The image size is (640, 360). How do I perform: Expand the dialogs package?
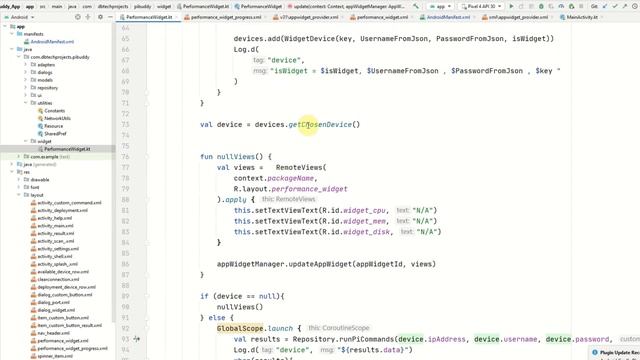pyautogui.click(x=26, y=72)
